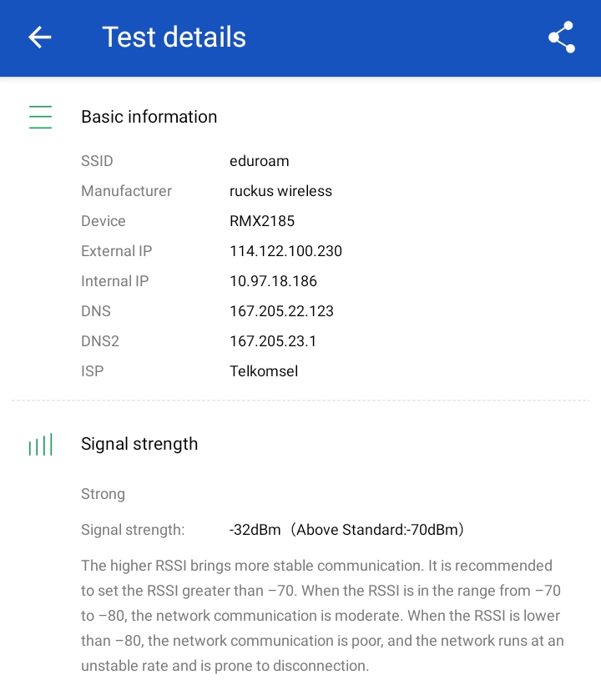Select the Telkomsel ISP value
This screenshot has height=700, width=601.
[264, 371]
